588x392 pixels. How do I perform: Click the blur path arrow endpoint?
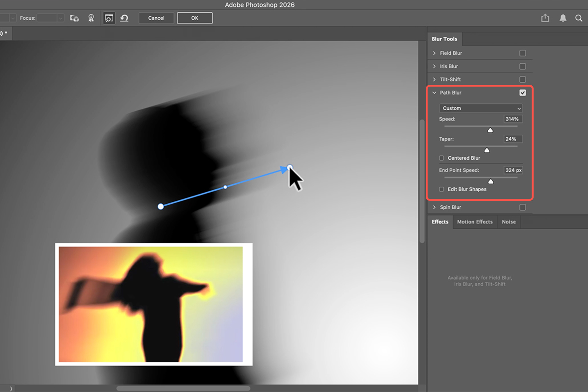[x=290, y=168]
